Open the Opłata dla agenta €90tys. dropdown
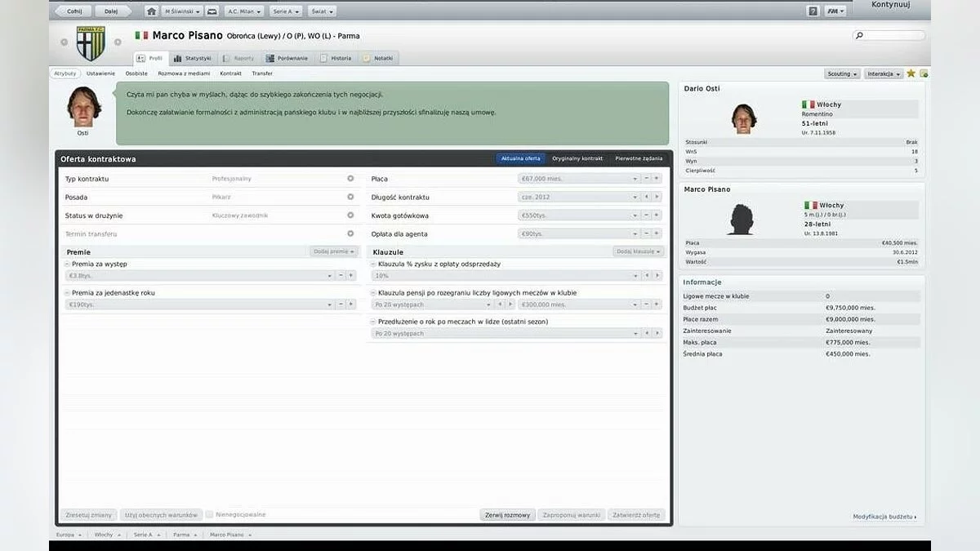980x551 pixels. [578, 234]
